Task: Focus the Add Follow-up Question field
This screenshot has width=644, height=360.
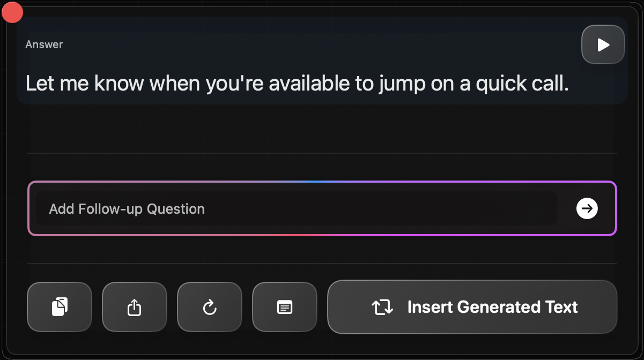Action: [x=296, y=208]
